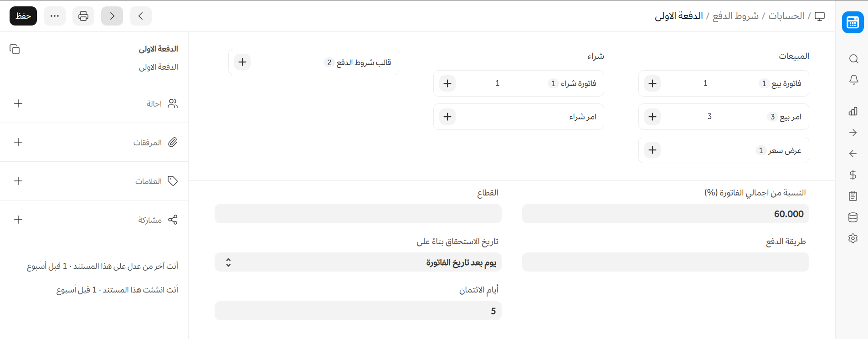Add a new فاتورة بيع with plus
Screen dimensions: 868x339
click(x=652, y=83)
